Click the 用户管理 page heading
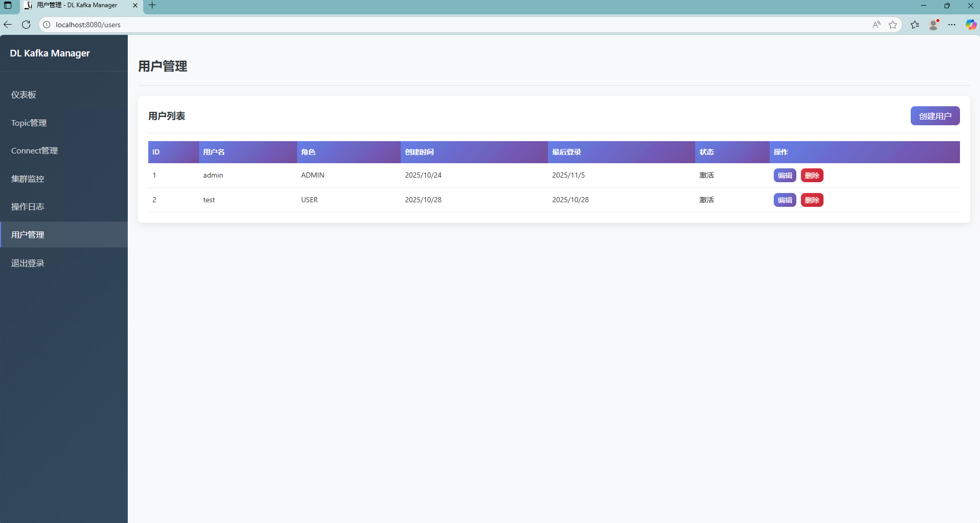The image size is (980, 523). point(163,66)
